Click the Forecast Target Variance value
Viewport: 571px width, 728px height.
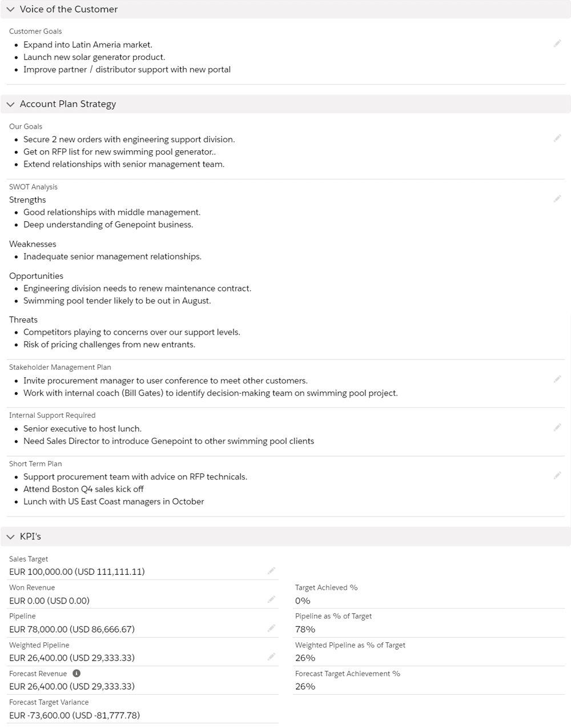(75, 715)
